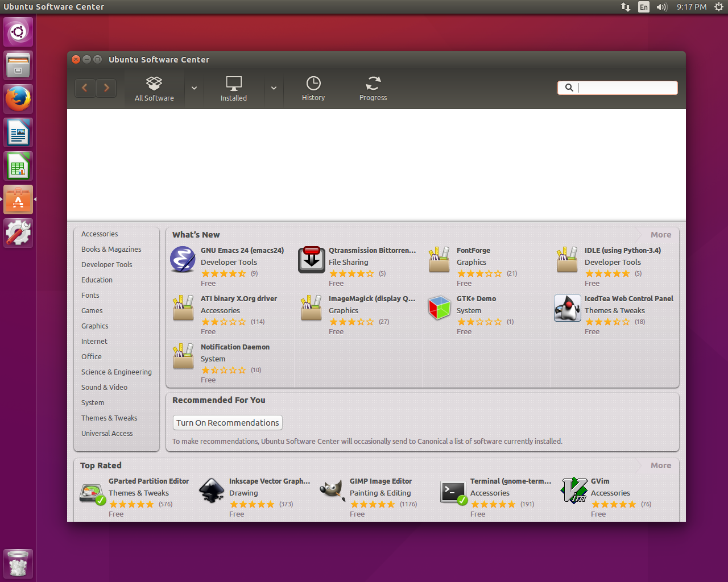Select the Accessories category

point(100,234)
